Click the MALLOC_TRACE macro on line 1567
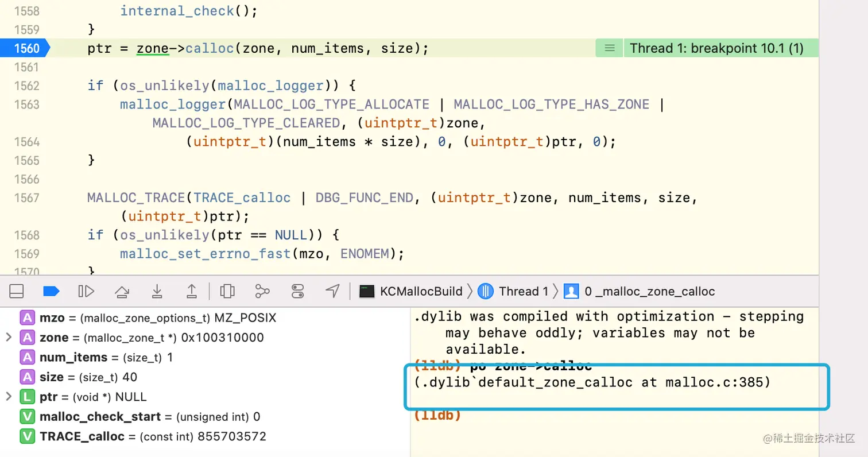Viewport: 868px width, 457px height. pyautogui.click(x=137, y=198)
